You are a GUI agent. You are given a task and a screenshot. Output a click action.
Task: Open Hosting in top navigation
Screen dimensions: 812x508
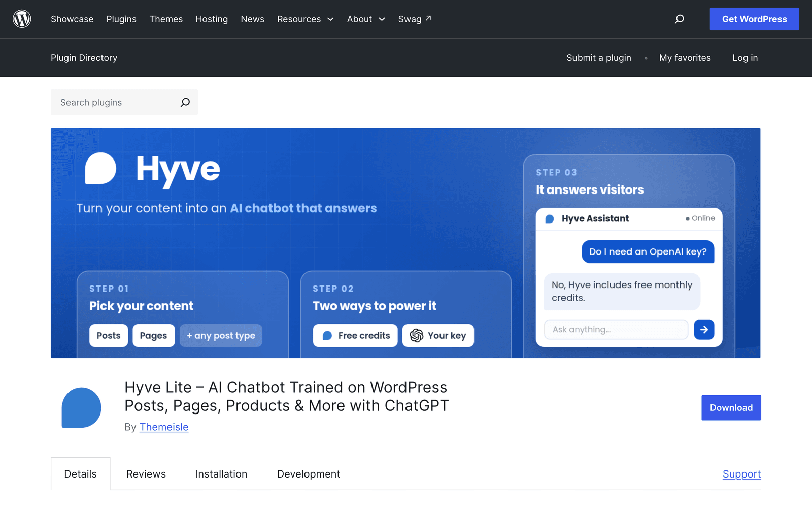(x=212, y=19)
